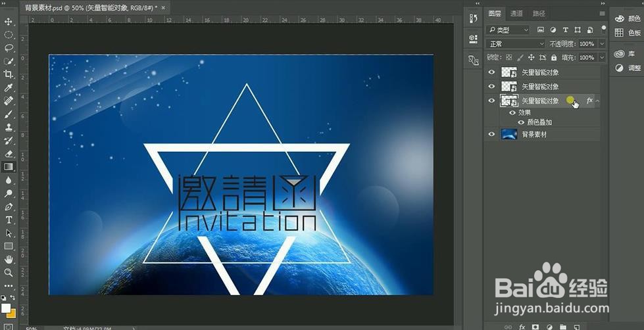Toggle visibility of 效果 effects
The width and height of the screenshot is (644, 330).
point(512,112)
